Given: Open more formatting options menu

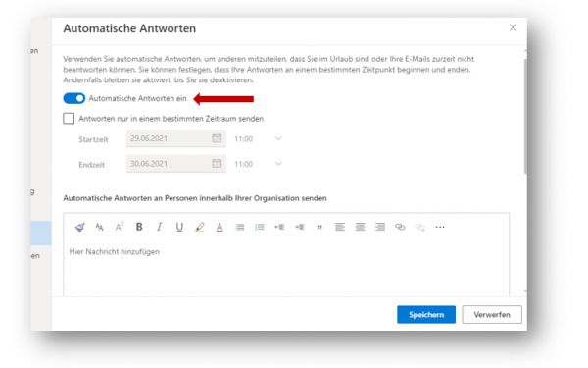Looking at the screenshot, I should click(x=440, y=227).
